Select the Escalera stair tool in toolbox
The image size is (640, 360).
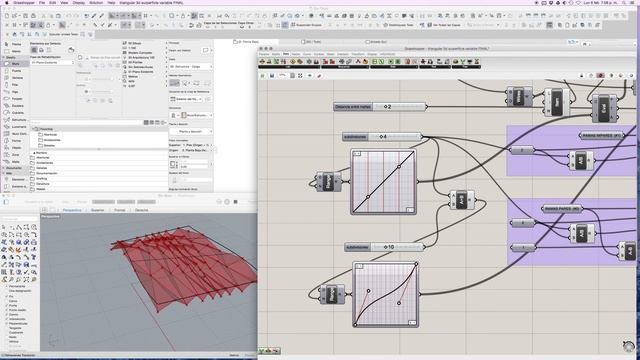[x=15, y=106]
